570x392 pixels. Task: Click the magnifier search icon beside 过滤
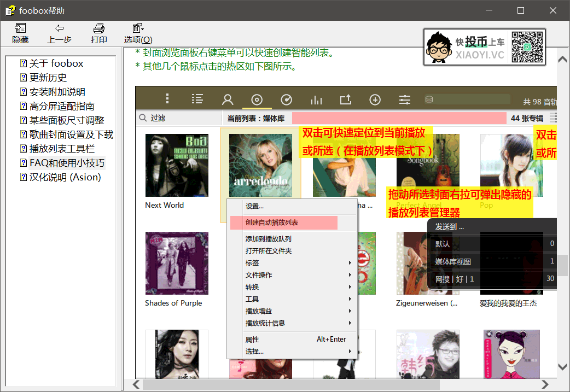pos(143,118)
